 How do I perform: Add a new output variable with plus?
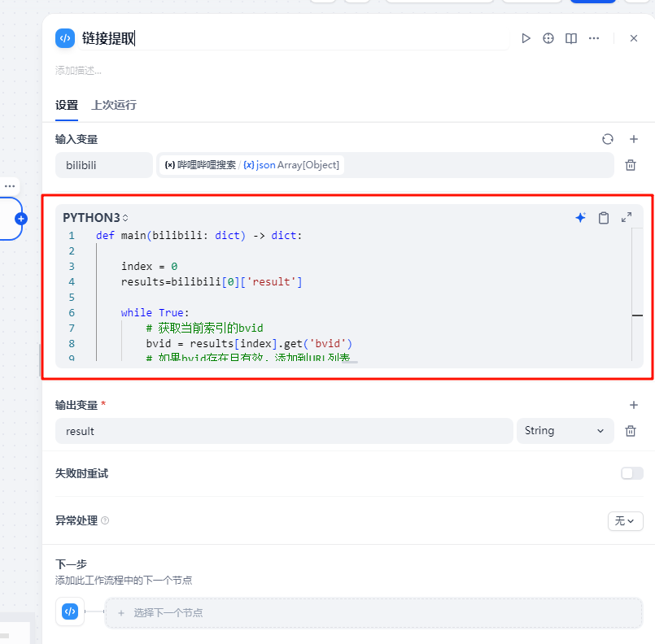pos(634,405)
